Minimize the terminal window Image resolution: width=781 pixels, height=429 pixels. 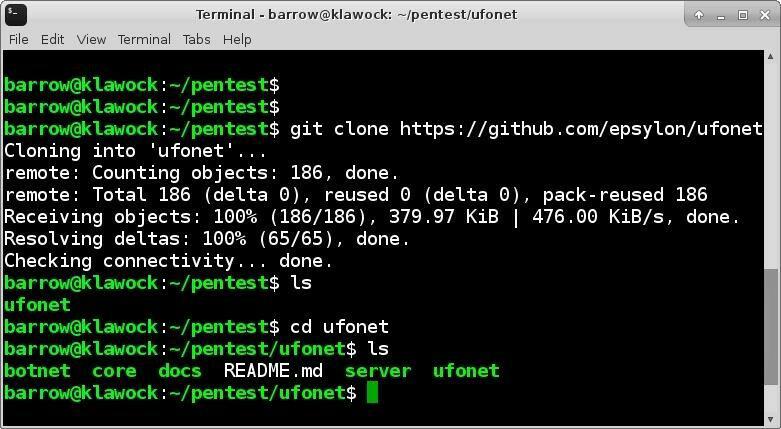[x=721, y=16]
